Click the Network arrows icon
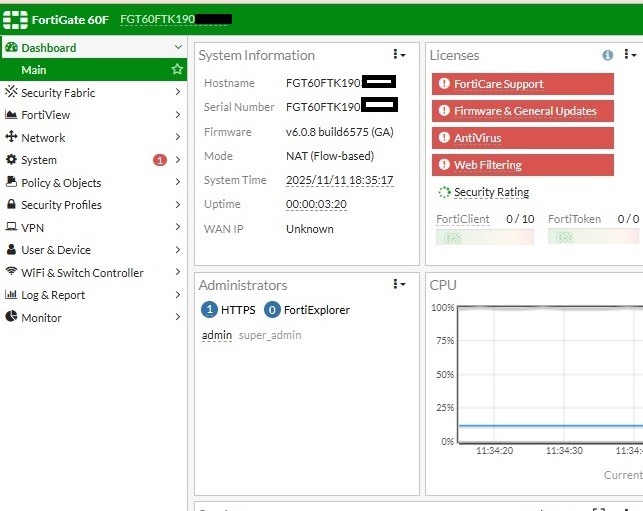The width and height of the screenshot is (643, 511). point(11,137)
